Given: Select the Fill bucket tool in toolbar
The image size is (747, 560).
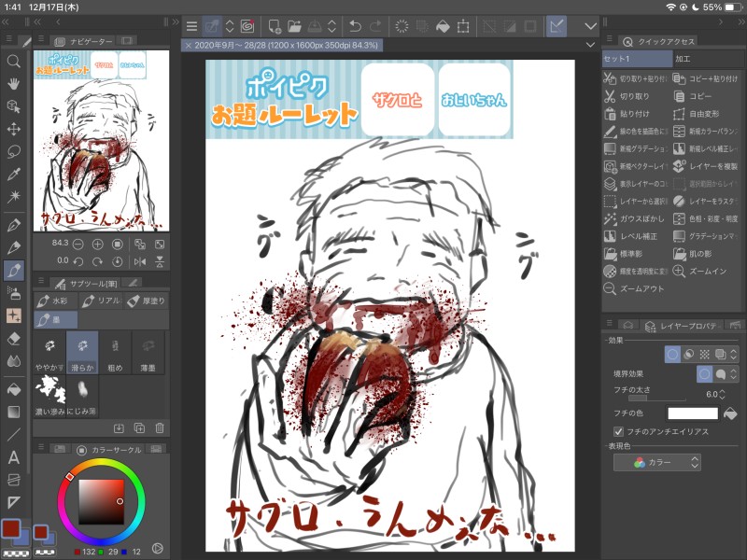Looking at the screenshot, I should tap(14, 389).
